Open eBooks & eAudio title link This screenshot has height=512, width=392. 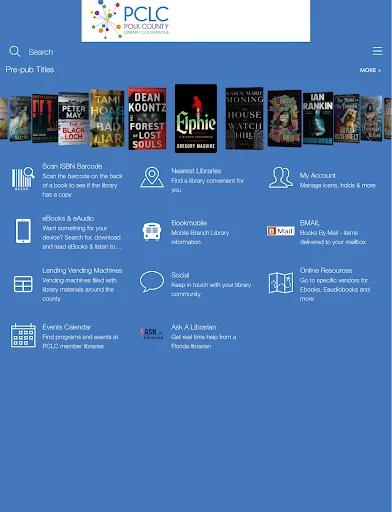(x=68, y=218)
